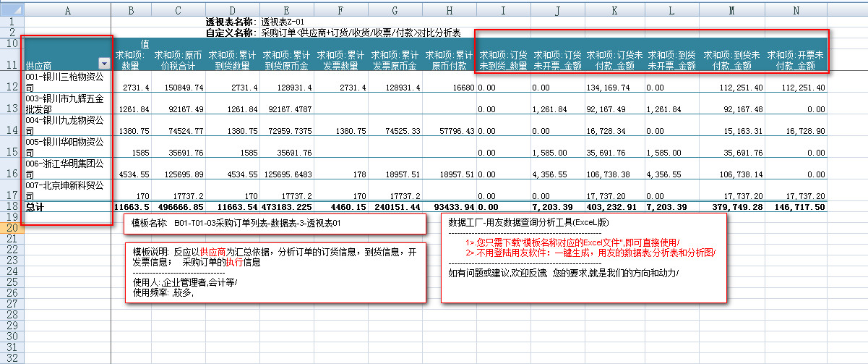Screen dimensions: 868x364
Task: Click the 透视表Z-01 name cell
Action: coord(287,22)
